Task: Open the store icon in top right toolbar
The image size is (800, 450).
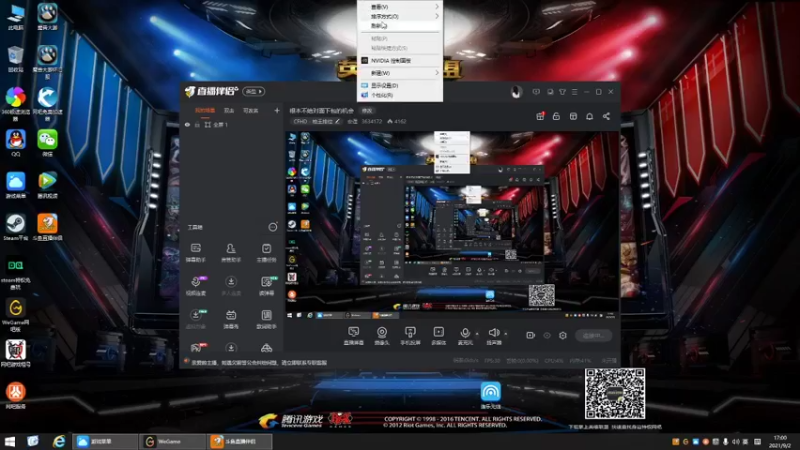Action: 573,116
